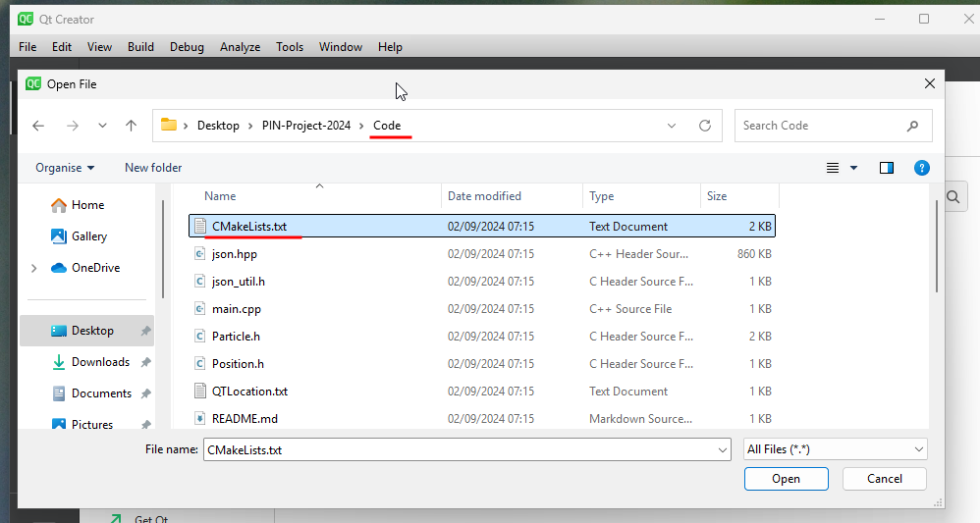Image resolution: width=980 pixels, height=523 pixels.
Task: Expand the OneDrive tree node
Action: click(35, 268)
